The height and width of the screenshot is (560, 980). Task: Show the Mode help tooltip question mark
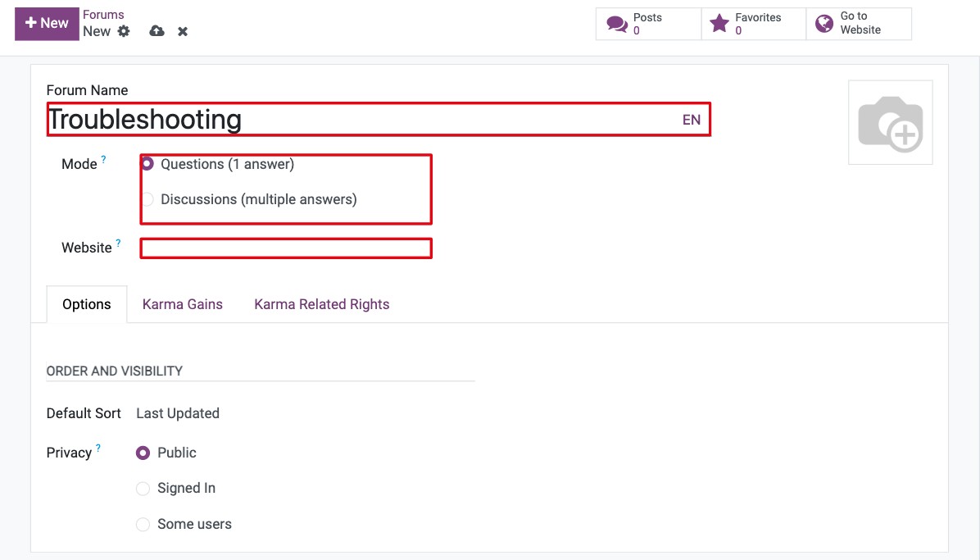[104, 160]
